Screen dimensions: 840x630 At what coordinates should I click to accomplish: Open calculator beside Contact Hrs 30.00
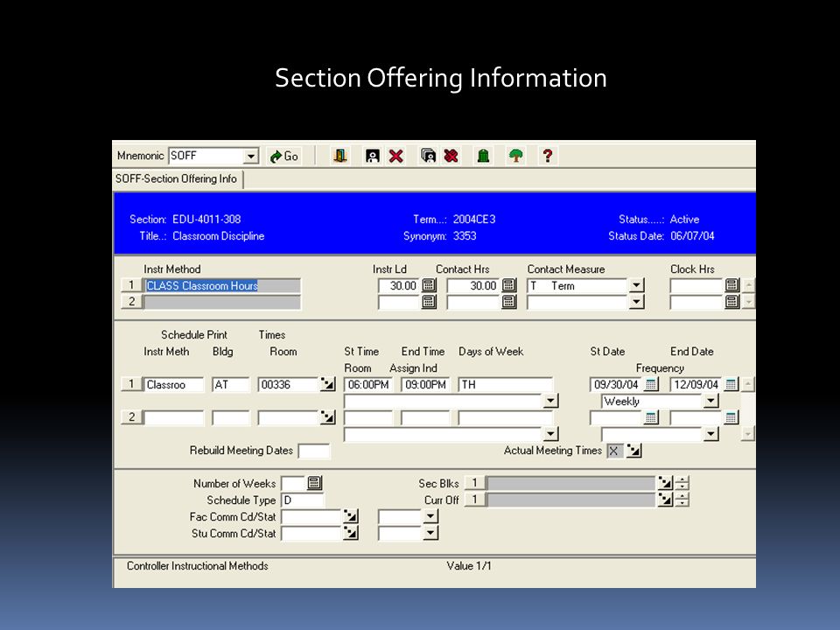pos(509,285)
